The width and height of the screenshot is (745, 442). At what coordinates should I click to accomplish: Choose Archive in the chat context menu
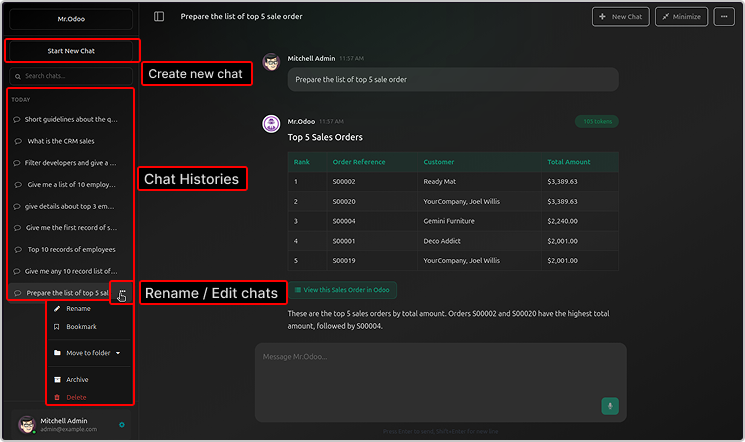tap(77, 380)
